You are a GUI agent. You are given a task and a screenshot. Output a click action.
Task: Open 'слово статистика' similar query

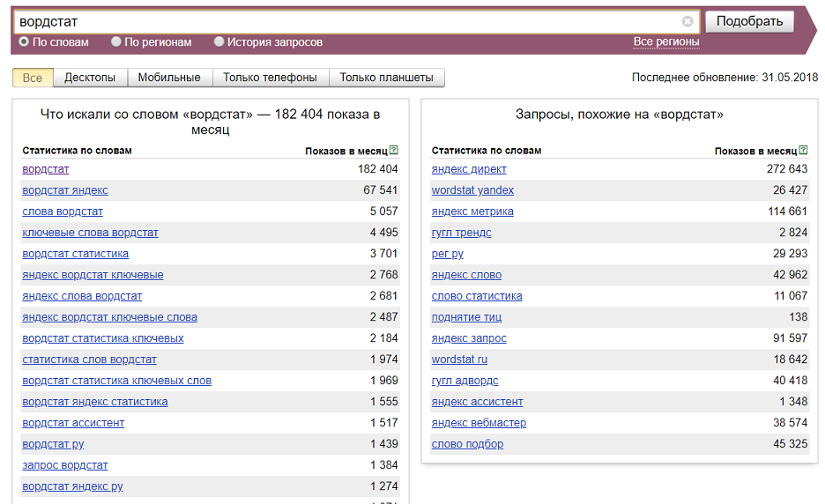click(x=477, y=296)
